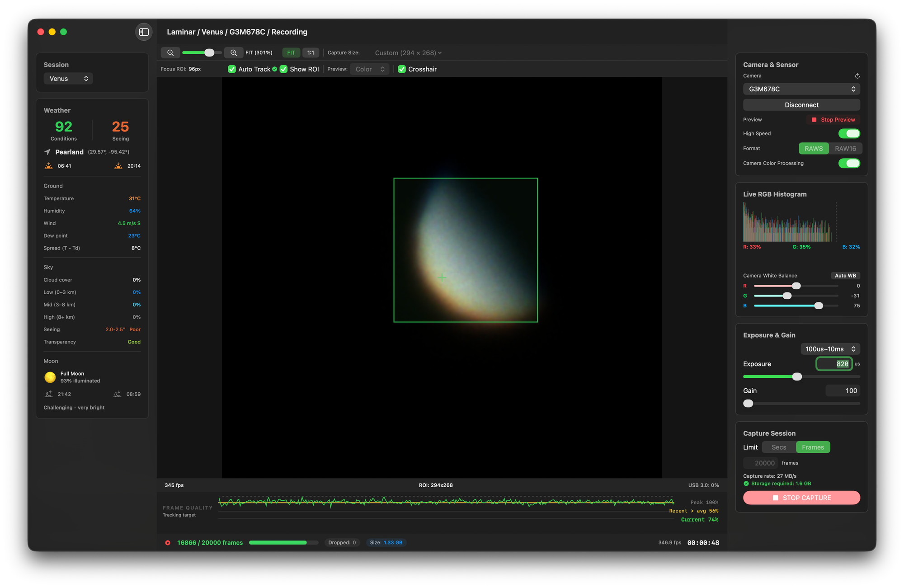904x588 pixels.
Task: Switch capture limit to Secs
Action: coord(779,447)
